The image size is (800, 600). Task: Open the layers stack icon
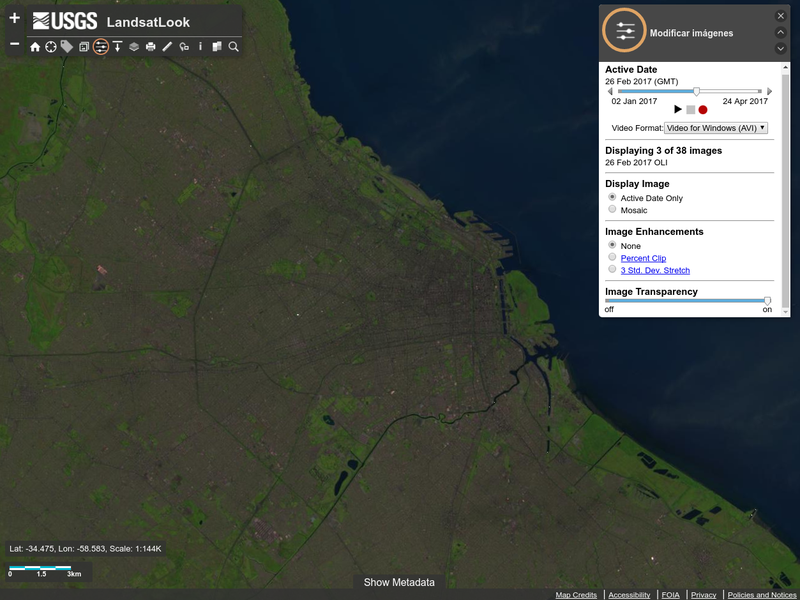[134, 47]
